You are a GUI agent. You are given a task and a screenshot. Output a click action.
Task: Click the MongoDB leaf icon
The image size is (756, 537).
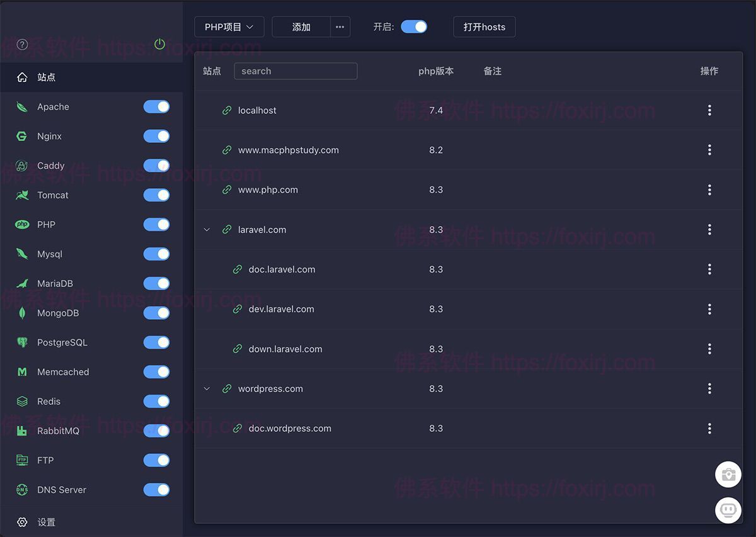(x=21, y=313)
